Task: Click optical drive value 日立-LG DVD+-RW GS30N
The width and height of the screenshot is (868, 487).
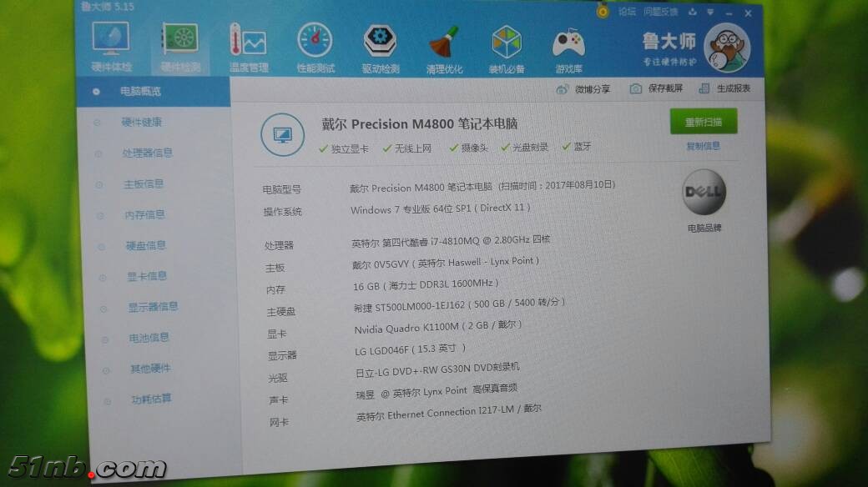Action: 437,369
